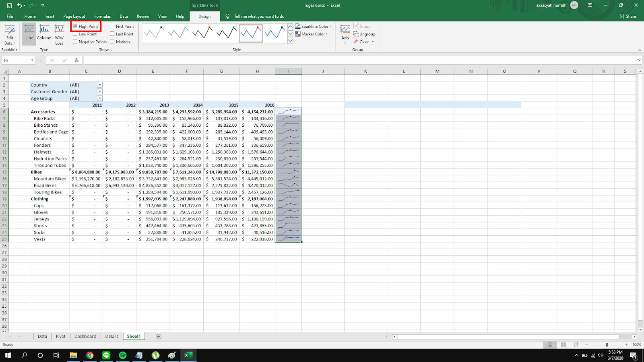The image size is (644, 362).
Task: Enable the Low Point checkbox
Action: pyautogui.click(x=75, y=34)
